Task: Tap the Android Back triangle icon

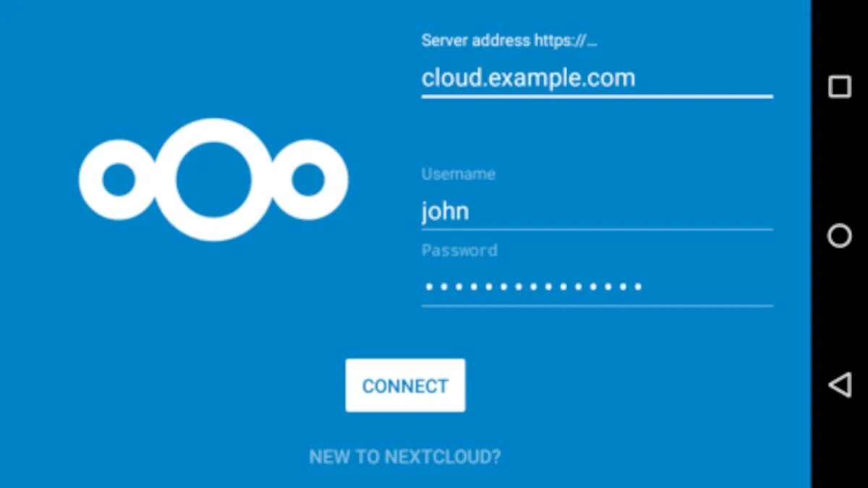Action: (839, 385)
